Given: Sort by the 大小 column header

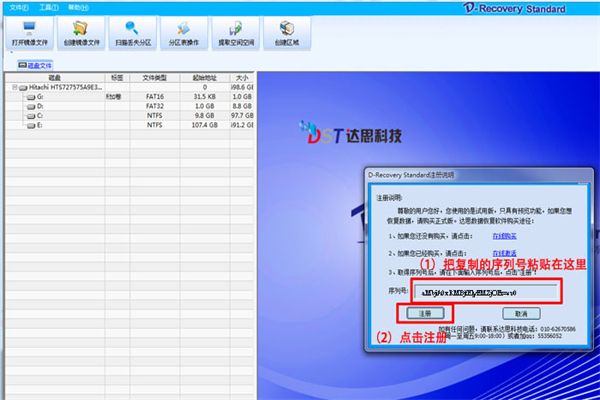Looking at the screenshot, I should 242,78.
